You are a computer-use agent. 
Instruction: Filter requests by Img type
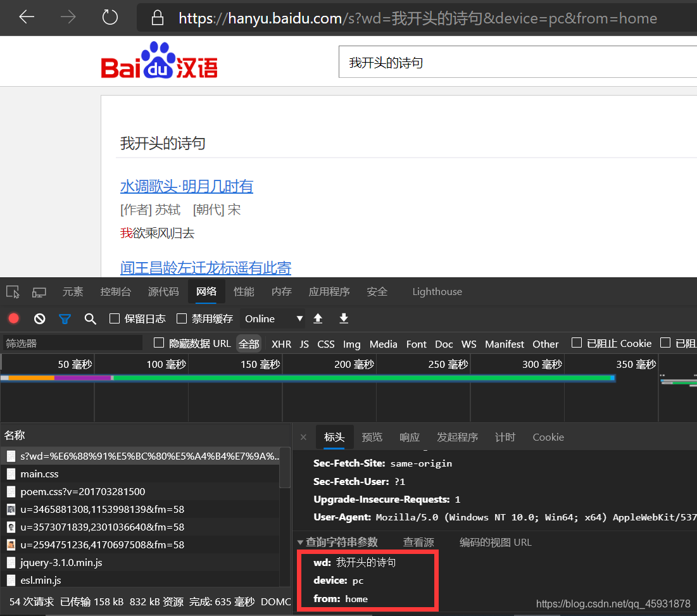351,344
